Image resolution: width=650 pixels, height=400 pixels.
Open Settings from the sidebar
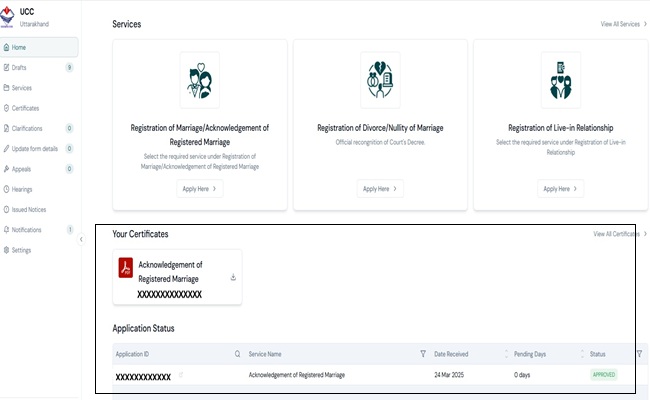(x=21, y=250)
